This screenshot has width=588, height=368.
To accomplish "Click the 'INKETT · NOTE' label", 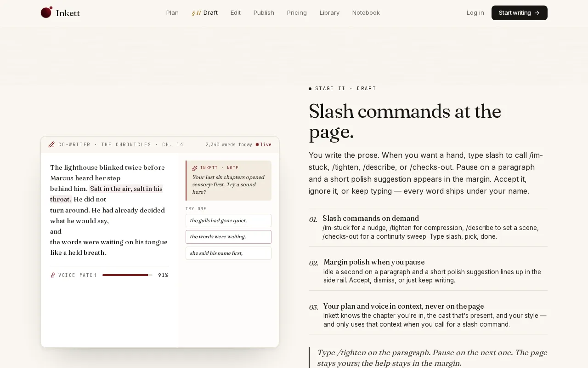I will point(219,168).
